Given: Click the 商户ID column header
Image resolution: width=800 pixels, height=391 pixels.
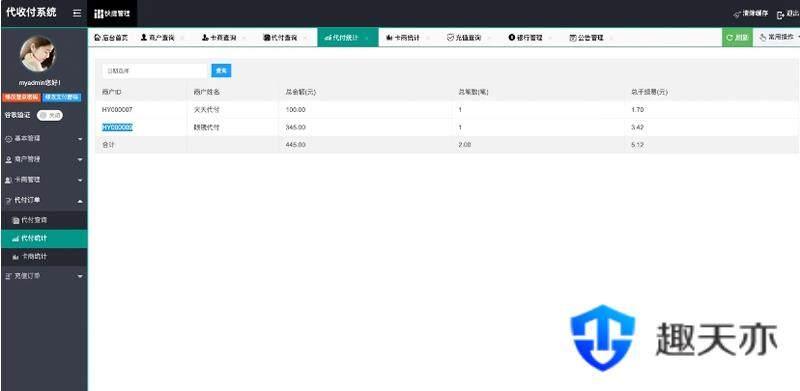Looking at the screenshot, I should pyautogui.click(x=111, y=92).
